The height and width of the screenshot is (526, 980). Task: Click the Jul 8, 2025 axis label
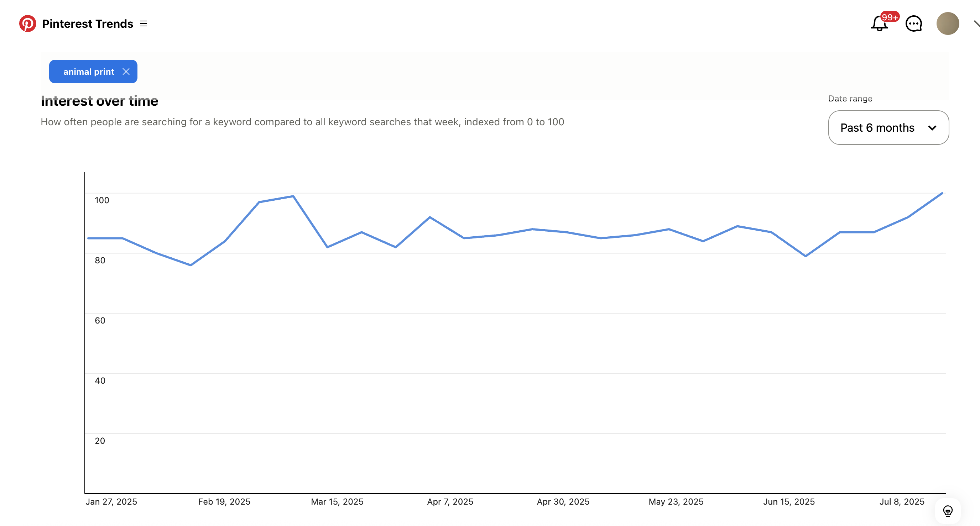[x=902, y=502]
